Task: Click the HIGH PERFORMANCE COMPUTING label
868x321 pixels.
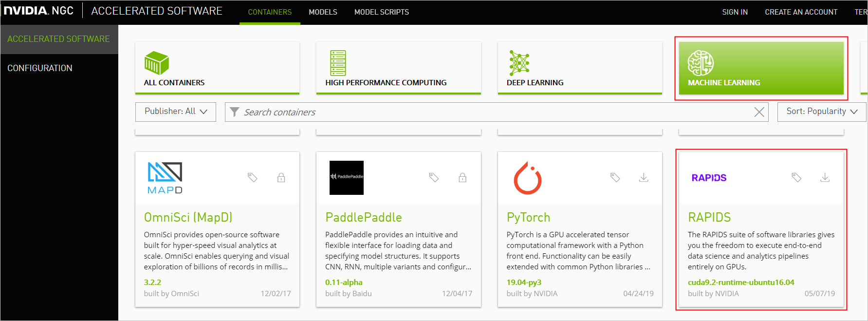Action: click(x=386, y=83)
